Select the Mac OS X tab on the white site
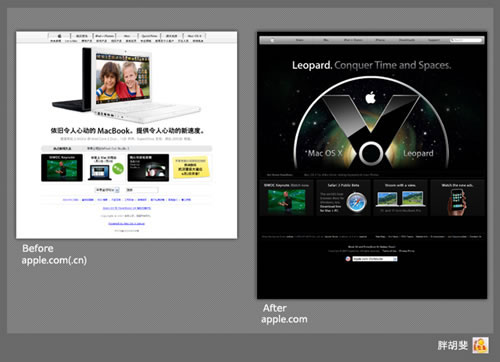The width and height of the screenshot is (500, 362). click(194, 36)
